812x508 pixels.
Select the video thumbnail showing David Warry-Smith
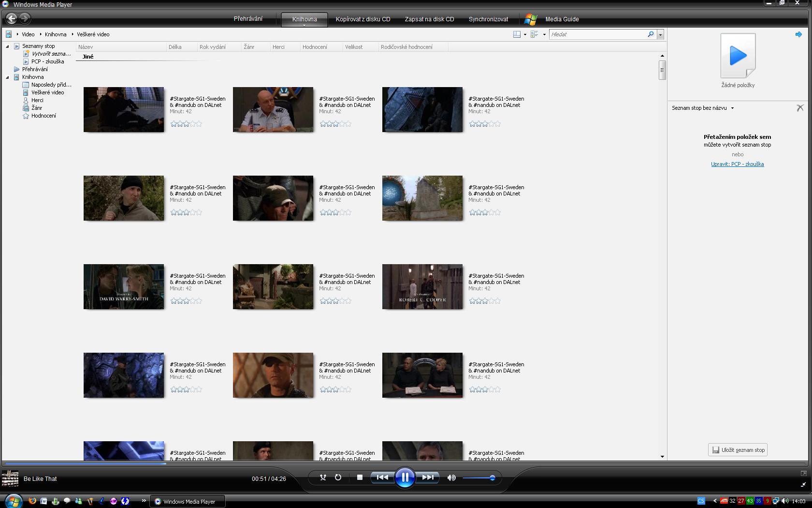coord(124,287)
